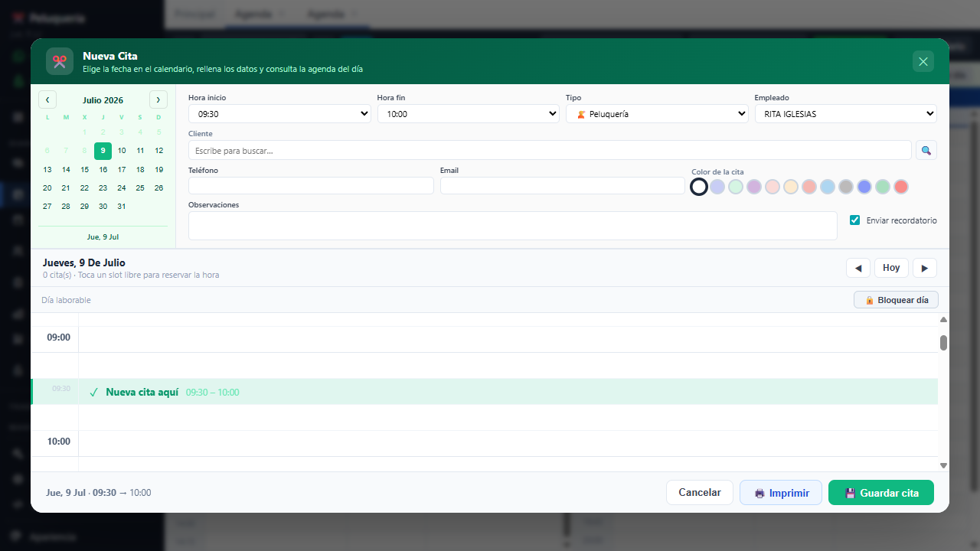Advance calendar to next month
980x551 pixels.
158,99
